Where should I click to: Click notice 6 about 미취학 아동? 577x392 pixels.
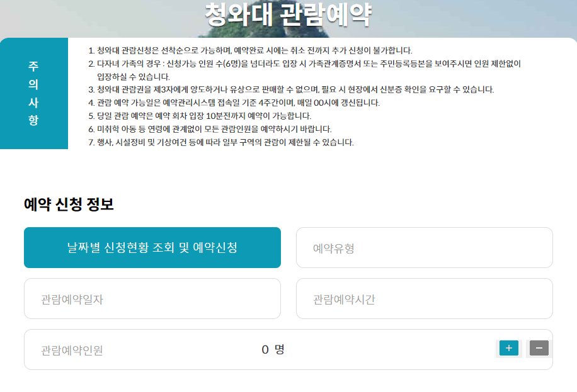[210, 129]
